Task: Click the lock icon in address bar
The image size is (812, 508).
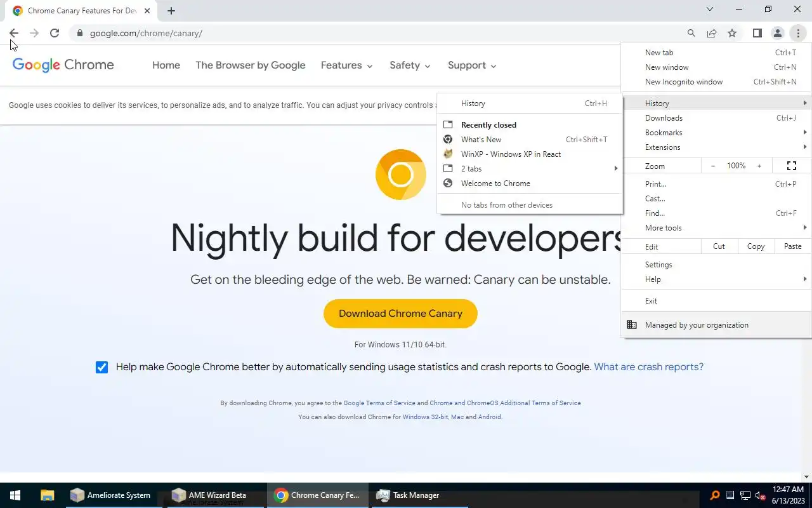Action: [79, 33]
